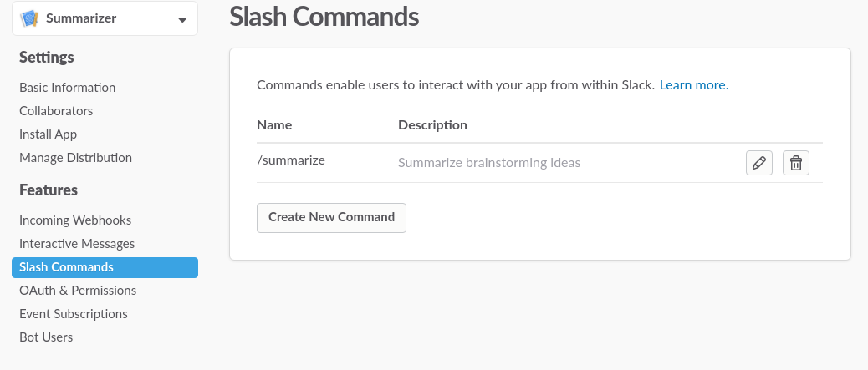
Task: Expand the Summarizer app dropdown
Action: [105, 18]
